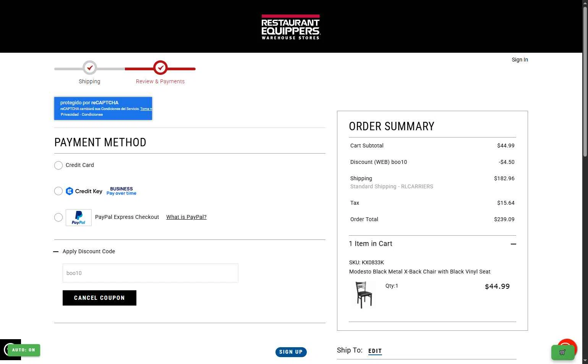Viewport: 588px width, 364px height.
Task: Open the red chat bubble icon
Action: (x=567, y=347)
